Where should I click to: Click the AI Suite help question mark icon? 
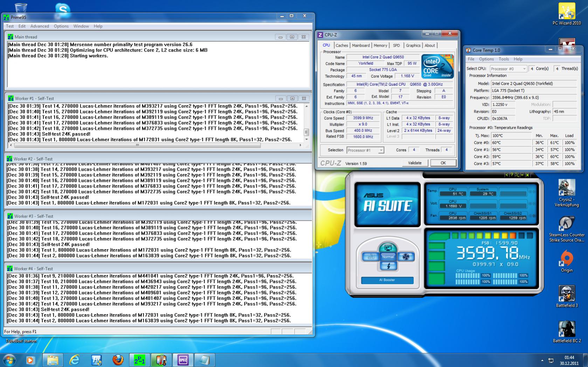512,175
